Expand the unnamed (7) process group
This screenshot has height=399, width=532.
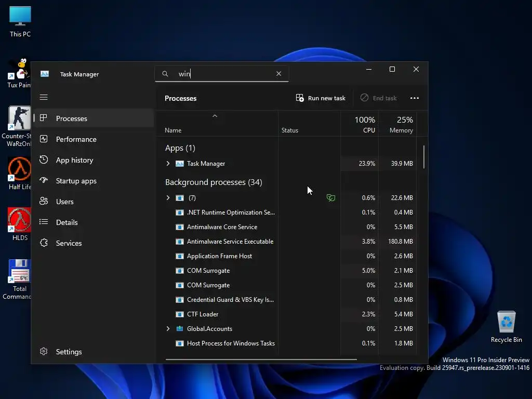click(168, 197)
